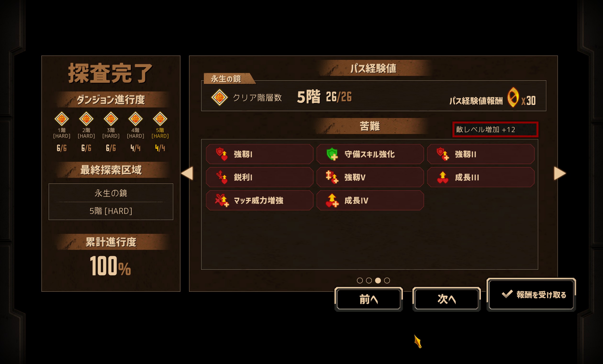The image size is (603, 364).
Task: Click the マッチ威力増強 icon
Action: [222, 200]
